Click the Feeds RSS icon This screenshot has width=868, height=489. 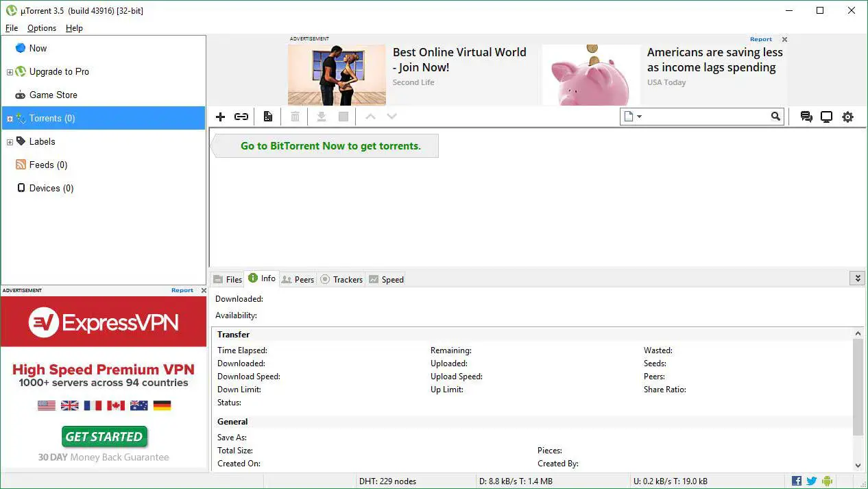[21, 165]
